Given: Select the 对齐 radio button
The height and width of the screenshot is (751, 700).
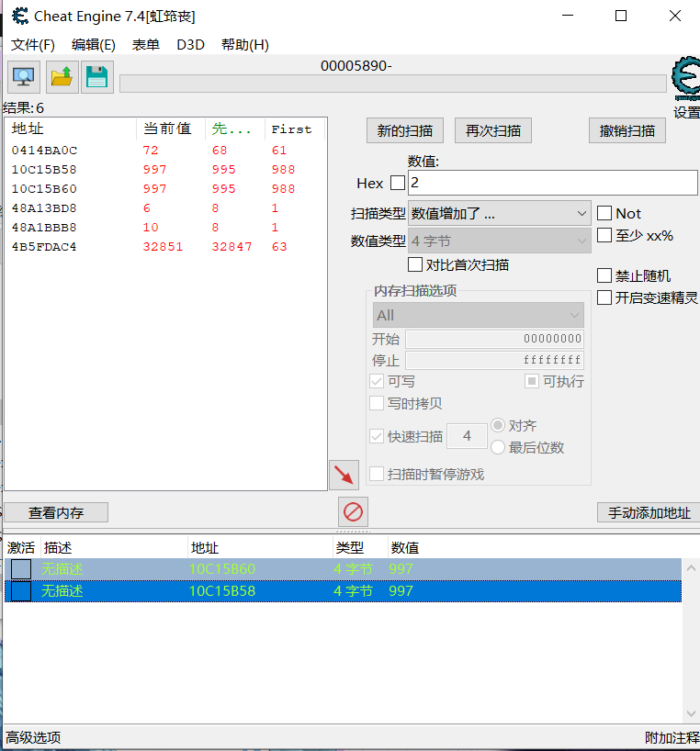Looking at the screenshot, I should 498,425.
